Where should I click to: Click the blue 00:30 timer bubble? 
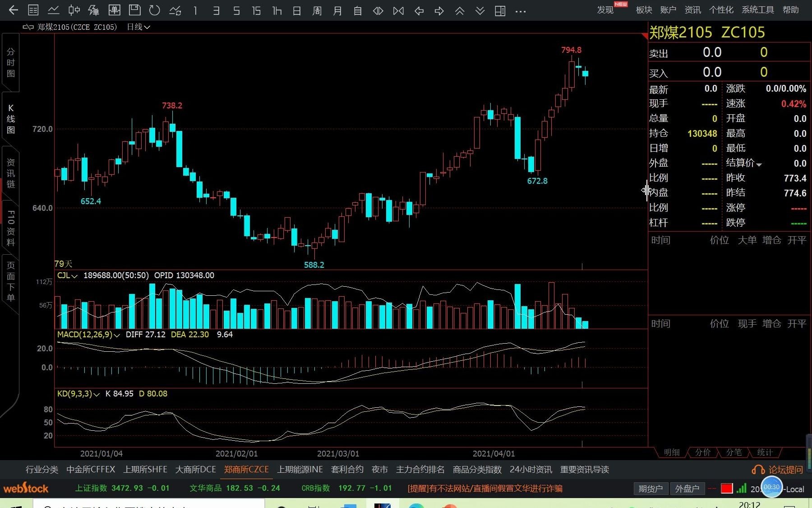771,487
